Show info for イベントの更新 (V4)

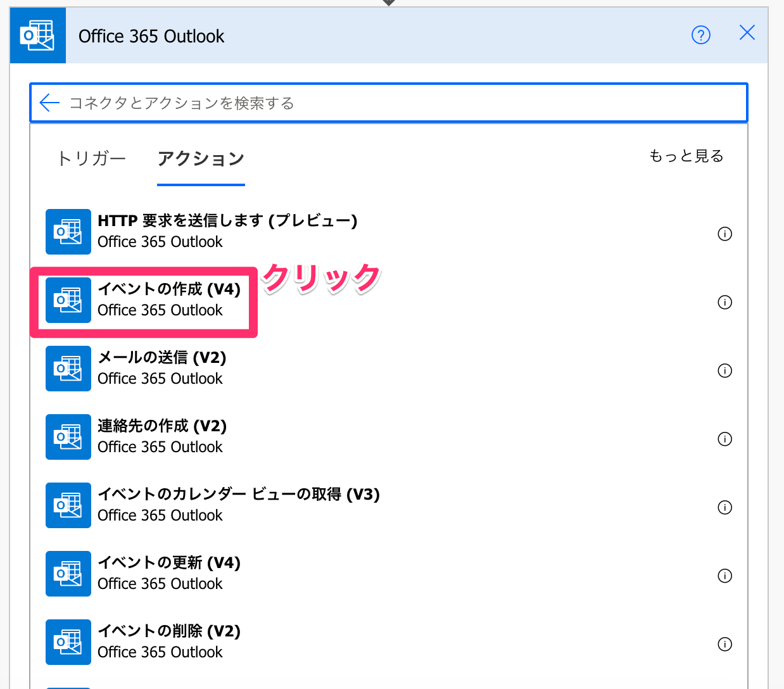point(725,576)
